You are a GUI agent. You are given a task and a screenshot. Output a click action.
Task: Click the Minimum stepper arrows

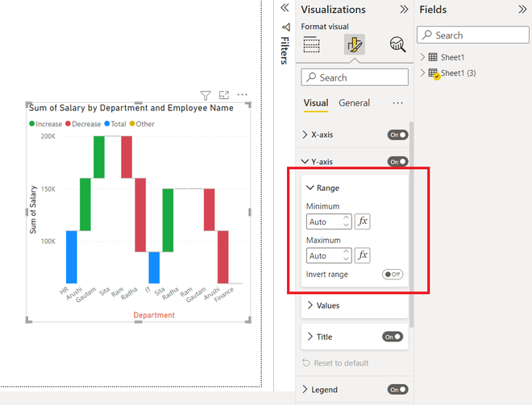pos(346,221)
